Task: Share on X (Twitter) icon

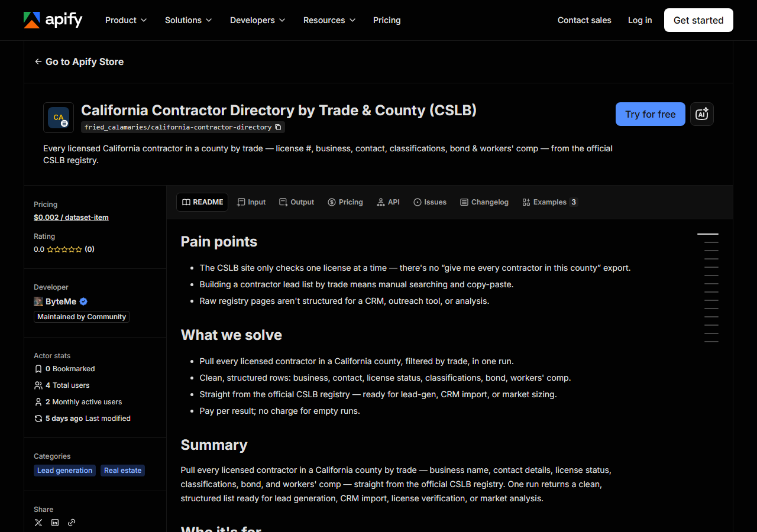Action: (38, 523)
